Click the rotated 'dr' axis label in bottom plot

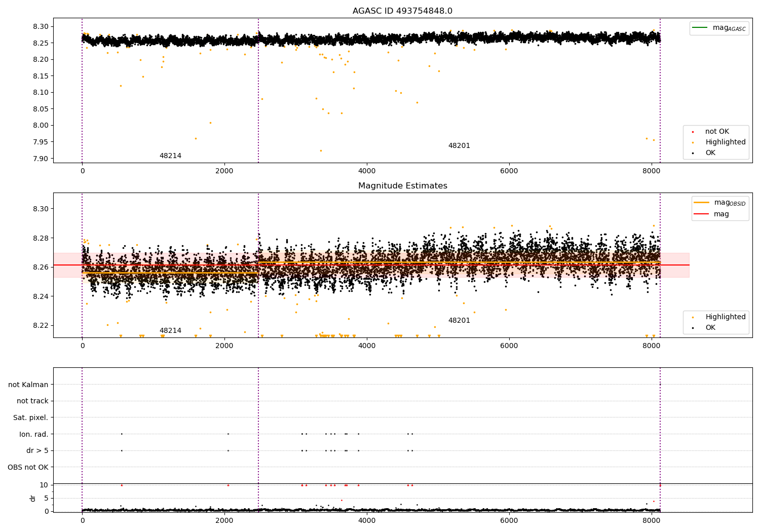pos(33,498)
